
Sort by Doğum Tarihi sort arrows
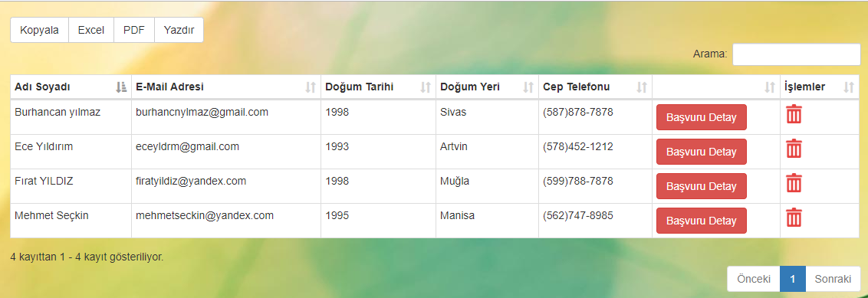pyautogui.click(x=426, y=87)
